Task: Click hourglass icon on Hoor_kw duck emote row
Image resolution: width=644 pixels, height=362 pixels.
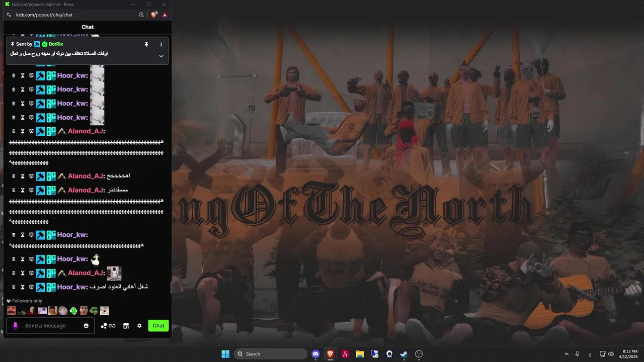Action: [22, 259]
